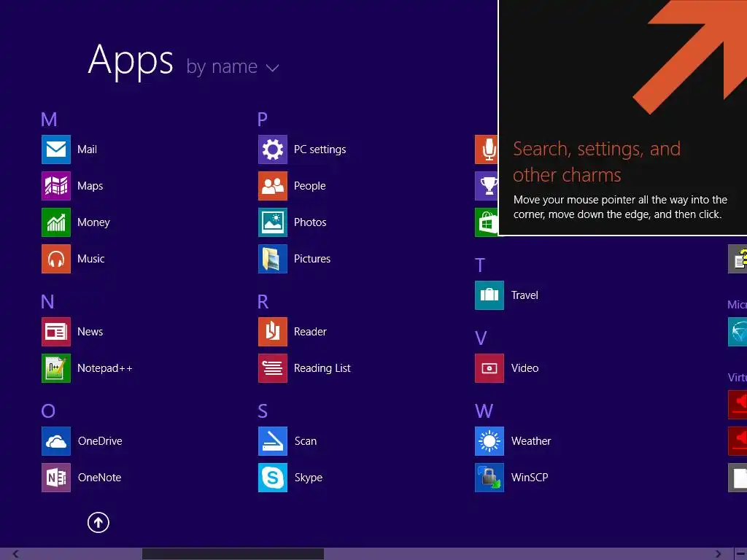Open the Weather sun icon
747x560 pixels.
(x=489, y=441)
